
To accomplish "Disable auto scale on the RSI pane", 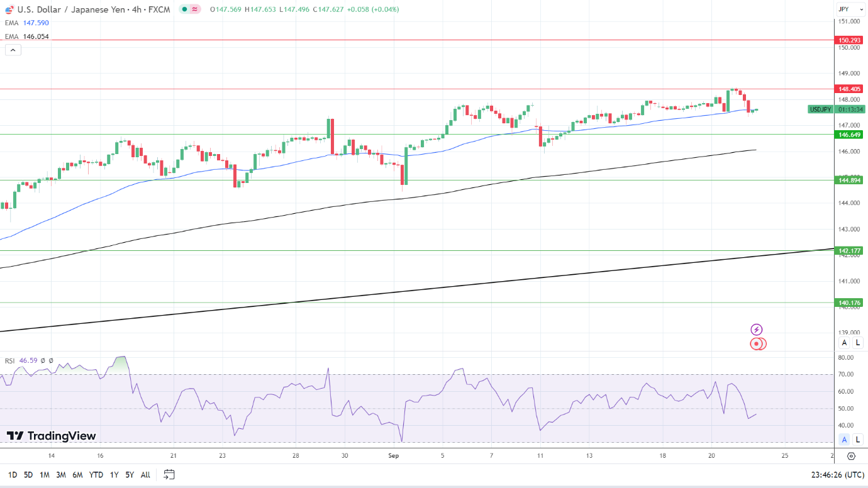I will pos(844,440).
